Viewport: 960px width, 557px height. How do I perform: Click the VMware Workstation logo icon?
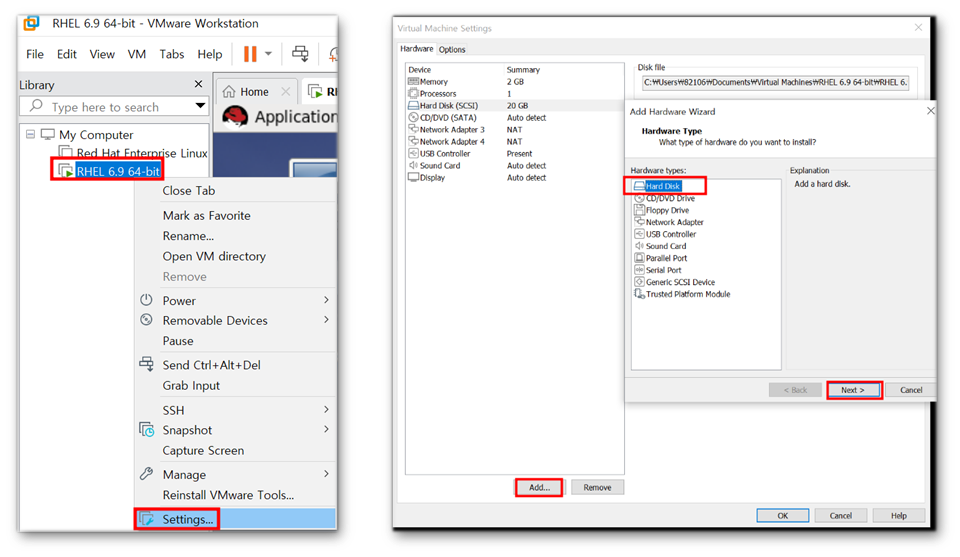tap(31, 23)
